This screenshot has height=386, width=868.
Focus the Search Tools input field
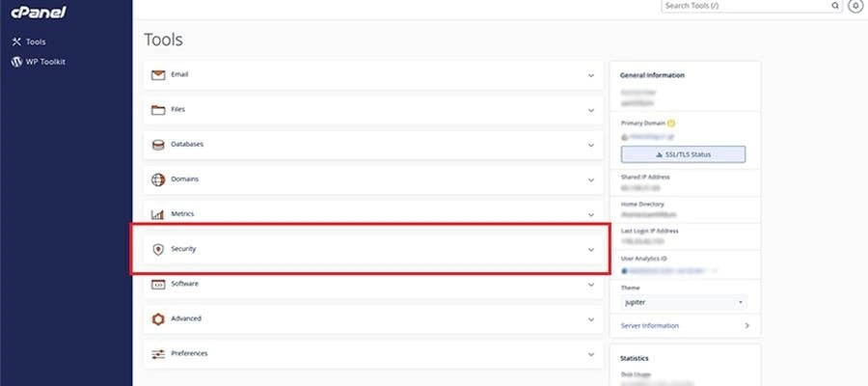coord(745,6)
